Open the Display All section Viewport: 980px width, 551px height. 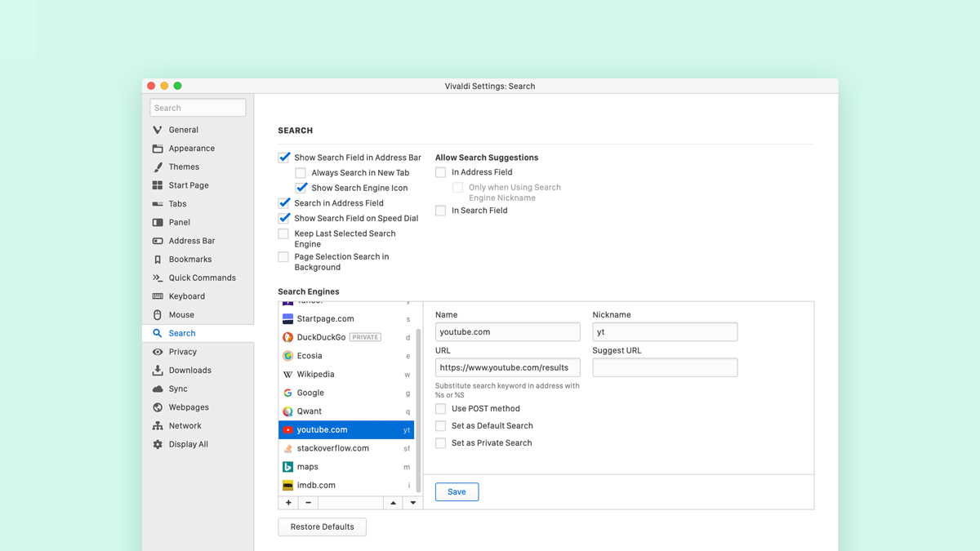click(x=198, y=444)
